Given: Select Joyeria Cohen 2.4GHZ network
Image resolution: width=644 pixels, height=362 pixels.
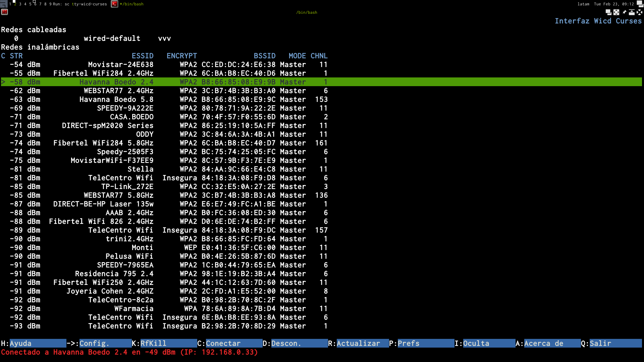Looking at the screenshot, I should pyautogui.click(x=321, y=291).
